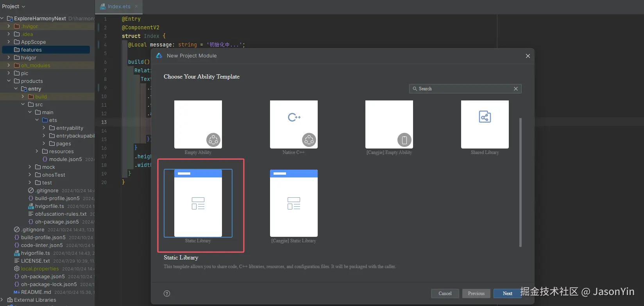Expand the build folder
This screenshot has height=306, width=644.
point(23,97)
